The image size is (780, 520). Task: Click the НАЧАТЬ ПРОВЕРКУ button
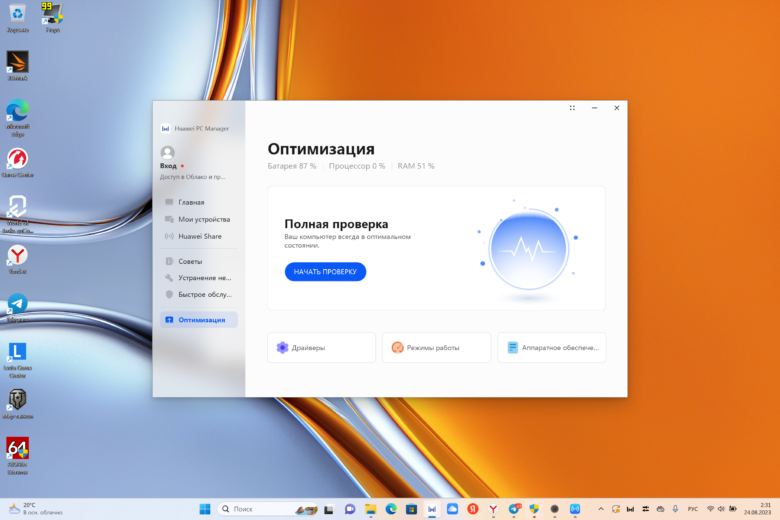325,272
